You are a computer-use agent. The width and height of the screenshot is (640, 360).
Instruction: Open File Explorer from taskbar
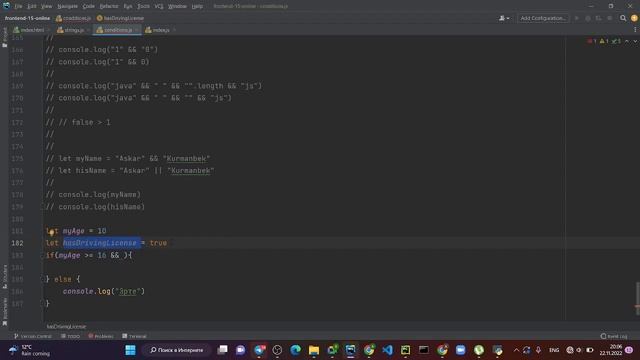tap(314, 350)
